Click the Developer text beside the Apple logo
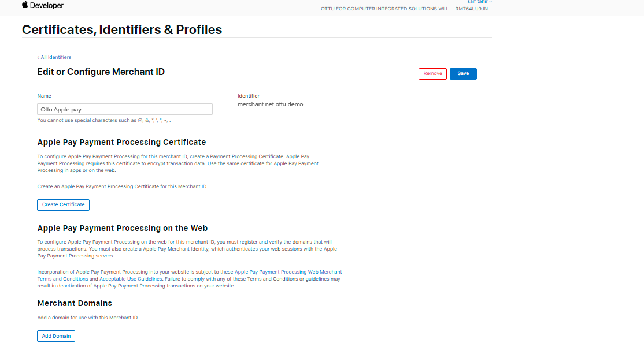 [x=47, y=6]
